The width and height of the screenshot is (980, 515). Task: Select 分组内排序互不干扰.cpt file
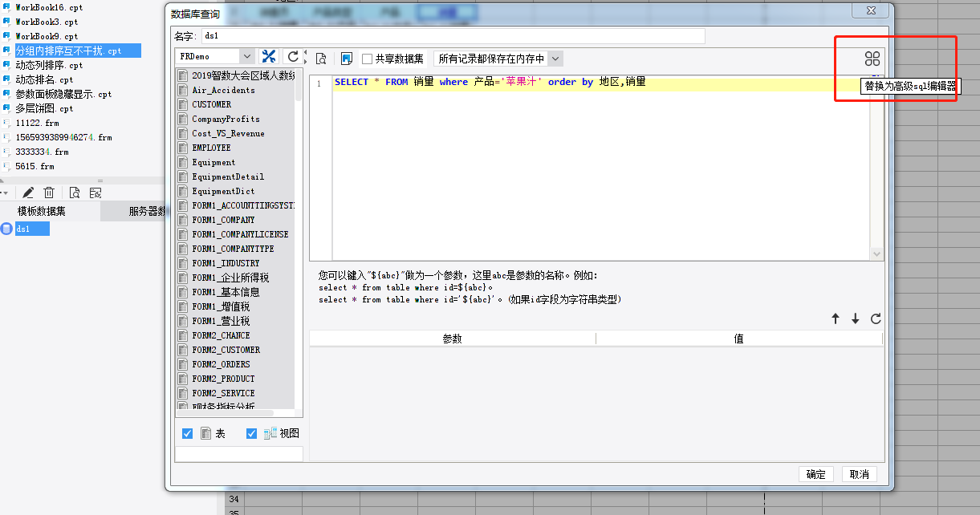(77, 51)
